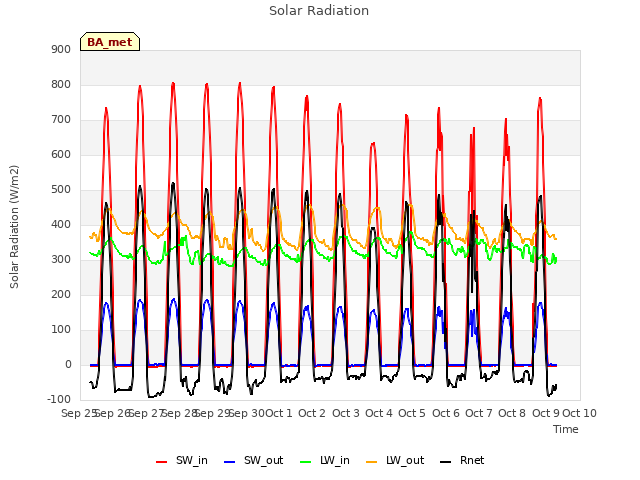The width and height of the screenshot is (640, 480).
Task: Click the 200 y-axis tick label
Action: point(61,295)
